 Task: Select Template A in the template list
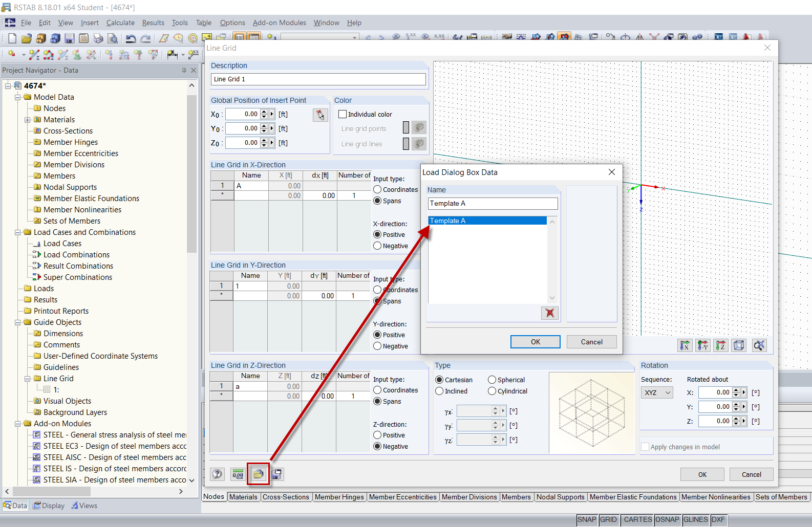tap(487, 221)
